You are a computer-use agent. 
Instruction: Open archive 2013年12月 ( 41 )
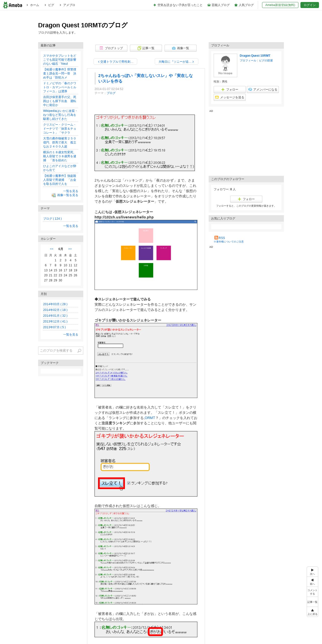point(55,321)
